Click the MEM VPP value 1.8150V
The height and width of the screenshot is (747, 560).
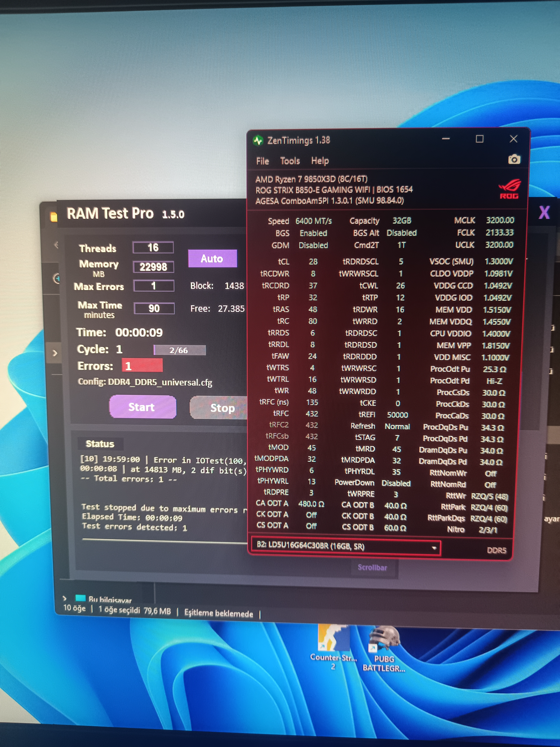tap(496, 345)
